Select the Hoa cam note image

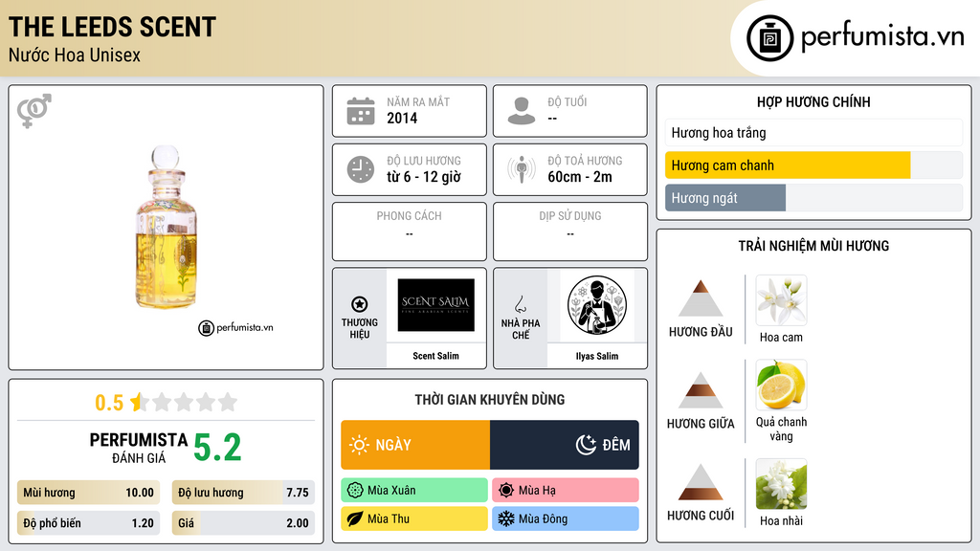click(781, 300)
